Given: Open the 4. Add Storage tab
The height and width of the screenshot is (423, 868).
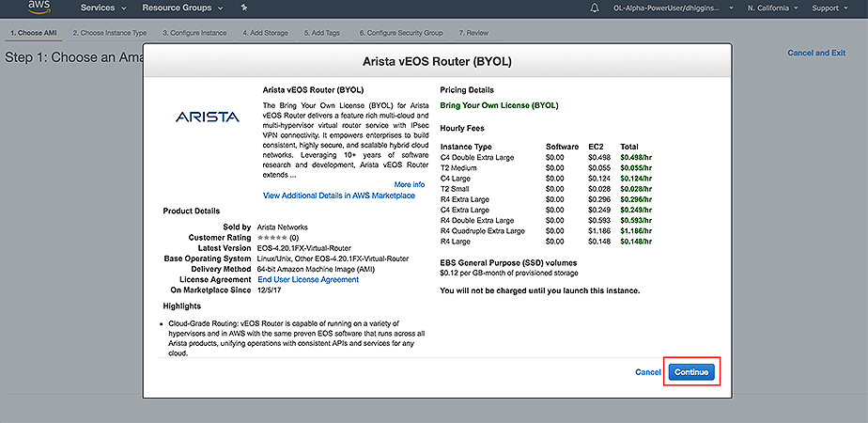Looking at the screenshot, I should tap(265, 33).
